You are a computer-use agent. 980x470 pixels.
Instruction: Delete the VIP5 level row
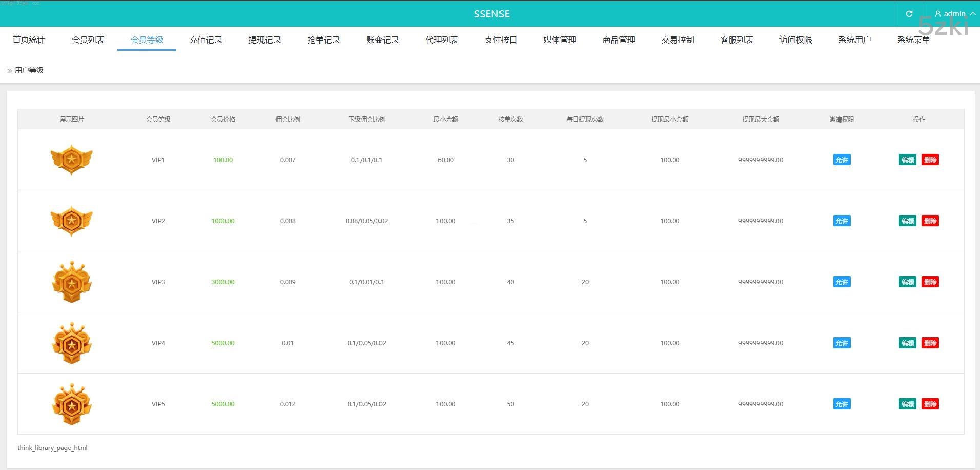pos(930,404)
